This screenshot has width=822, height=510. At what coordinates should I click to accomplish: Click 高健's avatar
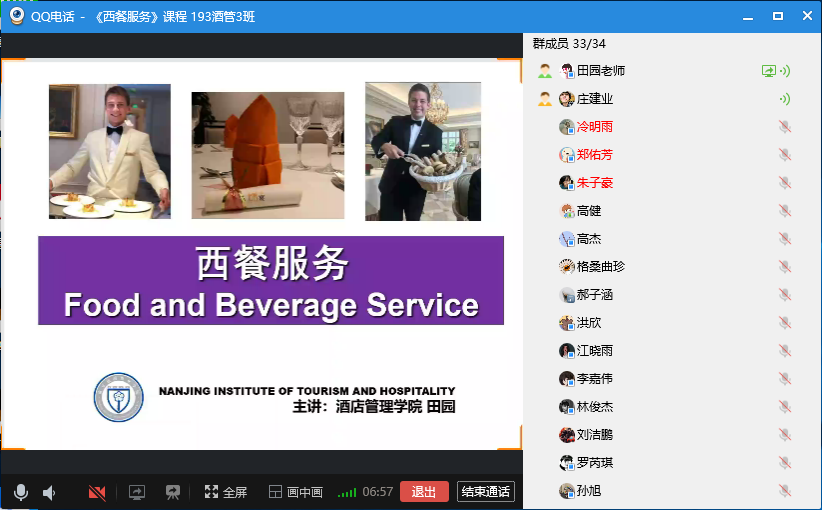(567, 211)
